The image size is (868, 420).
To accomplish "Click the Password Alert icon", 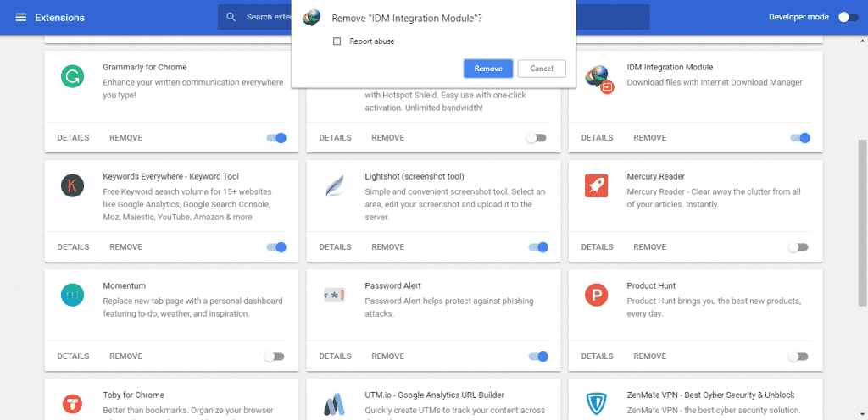I will click(334, 295).
